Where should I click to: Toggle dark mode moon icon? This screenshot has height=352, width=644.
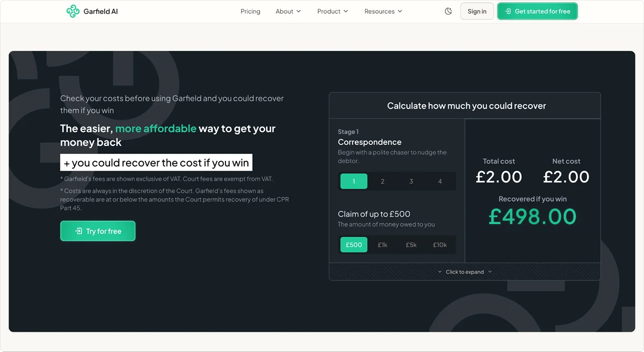449,11
